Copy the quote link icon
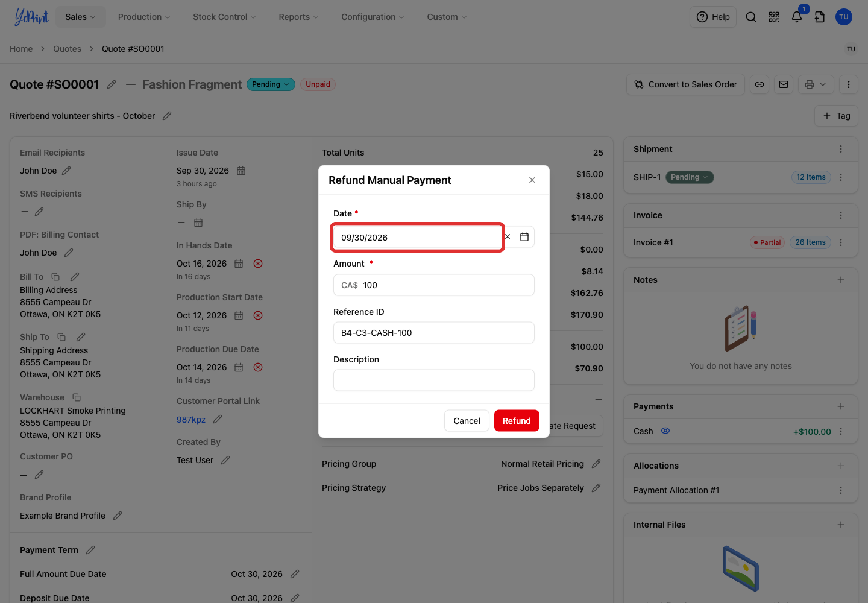The image size is (868, 603). point(759,84)
